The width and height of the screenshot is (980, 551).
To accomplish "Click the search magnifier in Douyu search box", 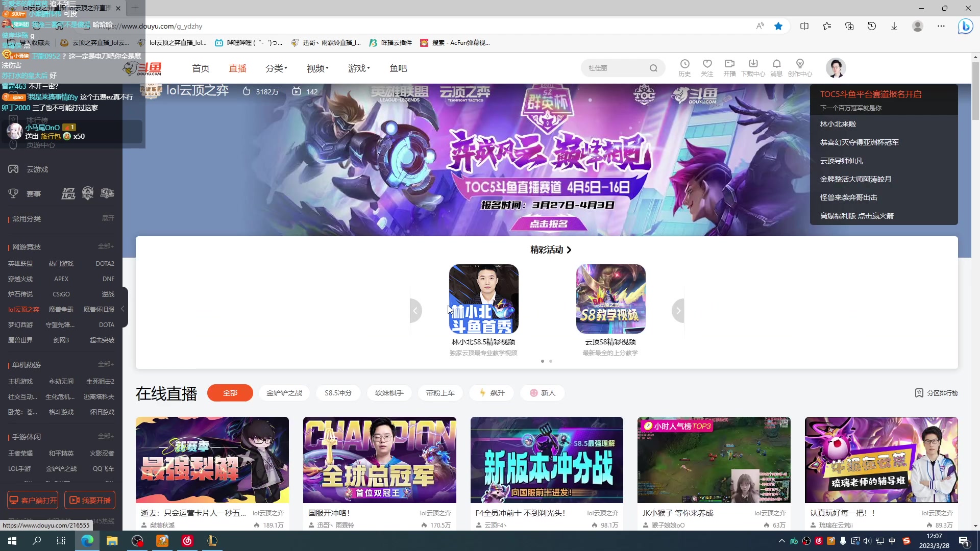I will [x=653, y=68].
